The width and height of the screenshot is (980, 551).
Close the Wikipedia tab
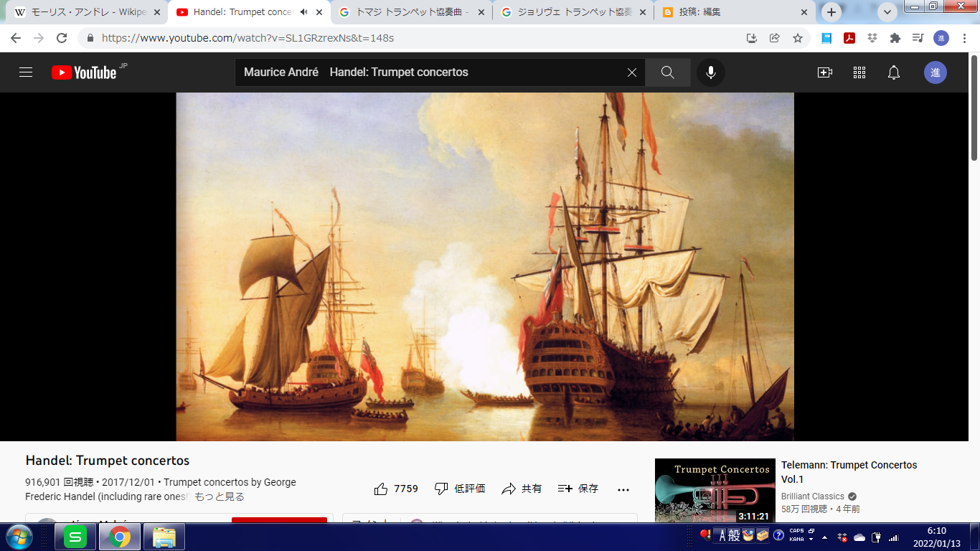click(x=157, y=12)
